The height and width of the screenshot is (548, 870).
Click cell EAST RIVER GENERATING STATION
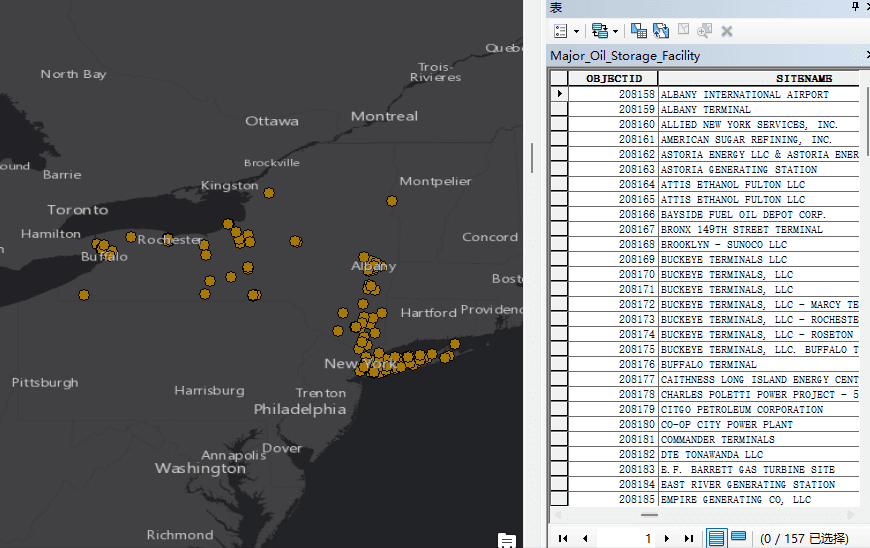coord(759,484)
